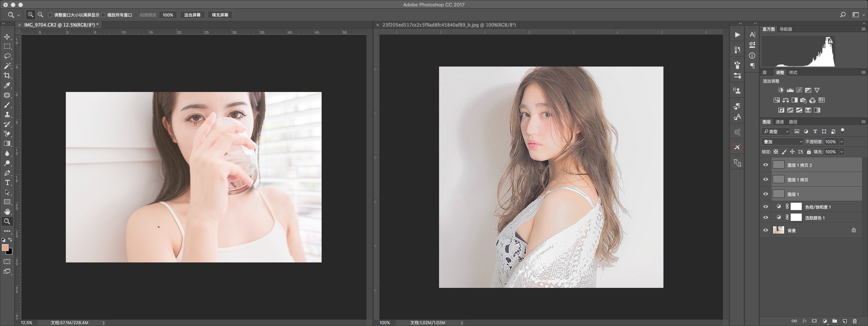This screenshot has height=326, width=868.
Task: Click the 填充屏幕 button
Action: [220, 15]
